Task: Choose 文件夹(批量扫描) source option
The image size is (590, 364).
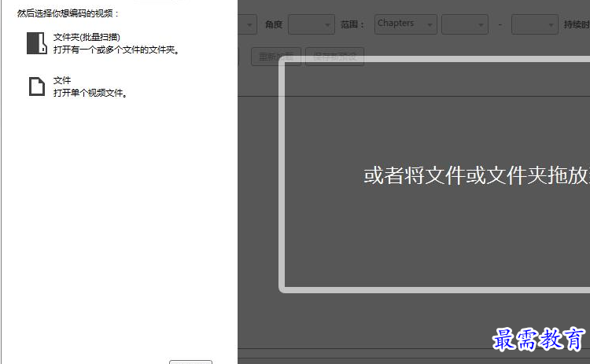Action: [102, 43]
